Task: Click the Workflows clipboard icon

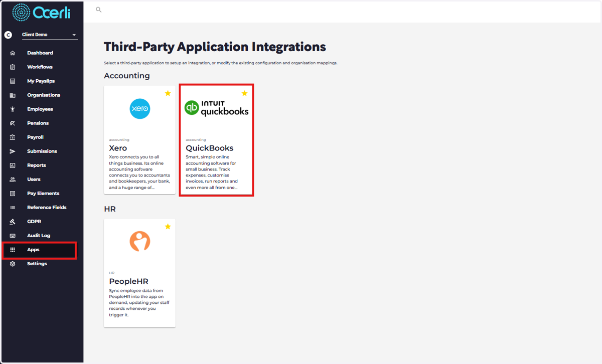Action: click(x=13, y=67)
